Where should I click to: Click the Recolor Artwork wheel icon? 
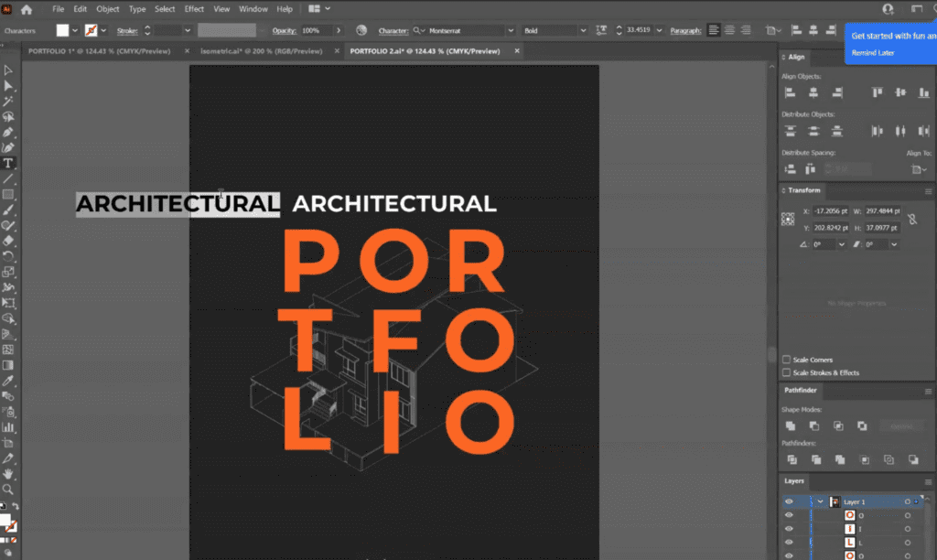click(361, 30)
